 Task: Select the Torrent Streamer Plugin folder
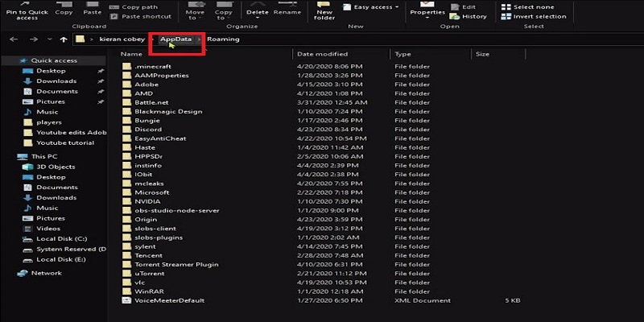point(176,265)
